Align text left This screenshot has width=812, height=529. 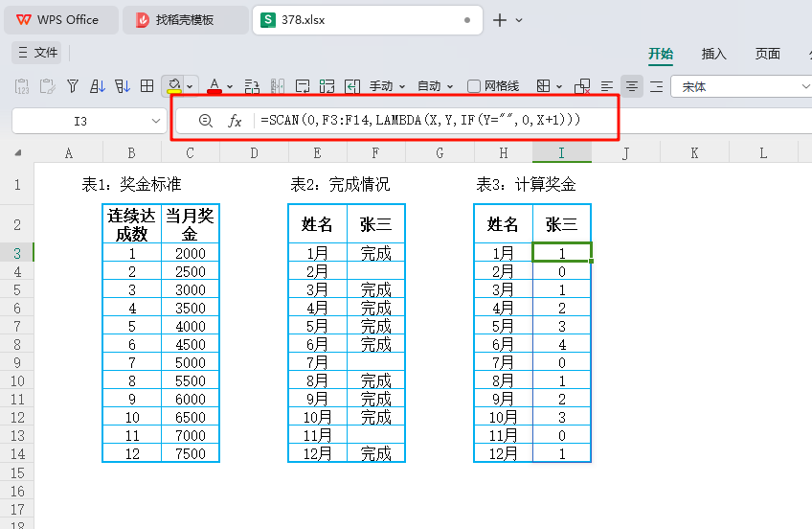(x=607, y=86)
